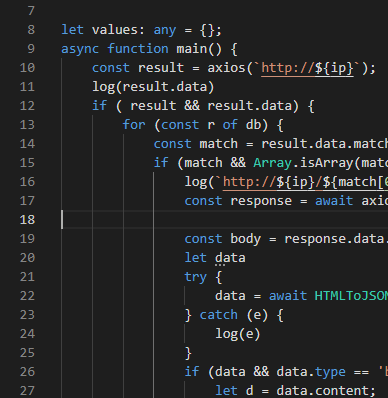The height and width of the screenshot is (398, 388).
Task: Click line number 23 in the gutter
Action: pos(27,315)
